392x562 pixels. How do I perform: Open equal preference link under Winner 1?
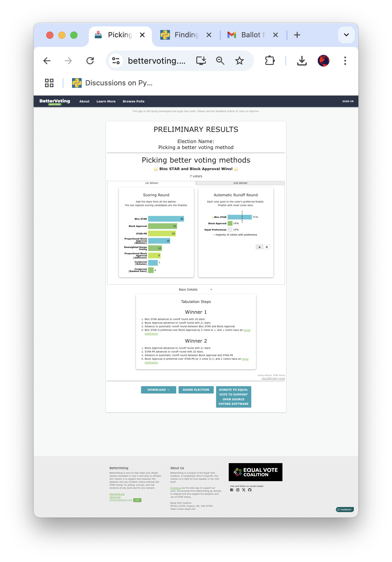pyautogui.click(x=247, y=330)
